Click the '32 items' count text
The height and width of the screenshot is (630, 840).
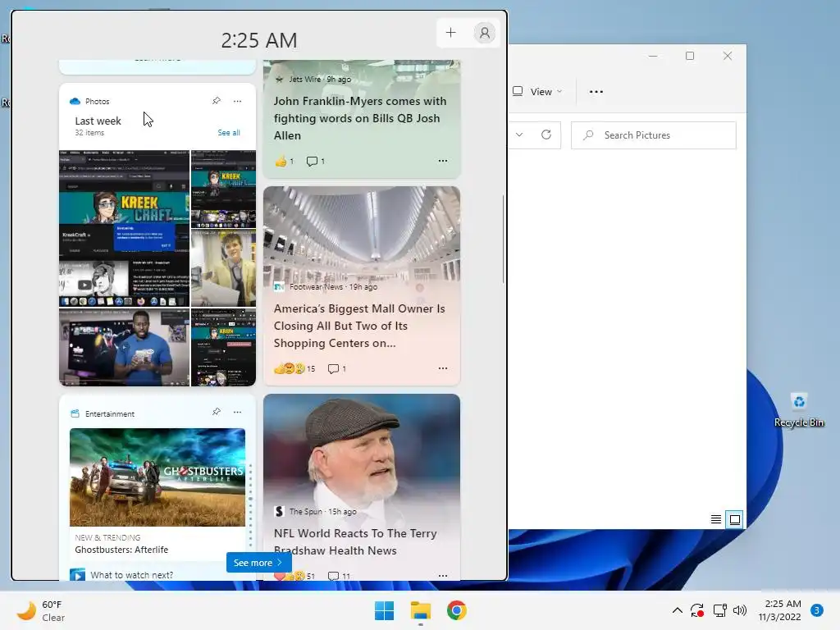click(x=89, y=132)
